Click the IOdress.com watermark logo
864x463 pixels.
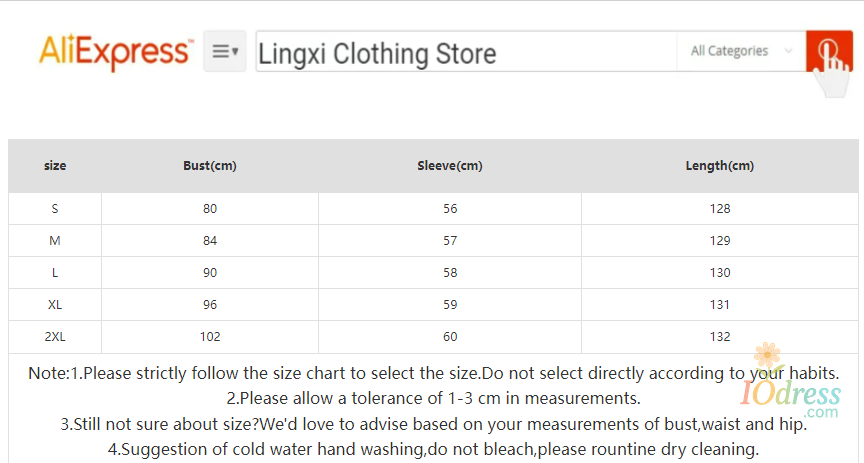[791, 381]
